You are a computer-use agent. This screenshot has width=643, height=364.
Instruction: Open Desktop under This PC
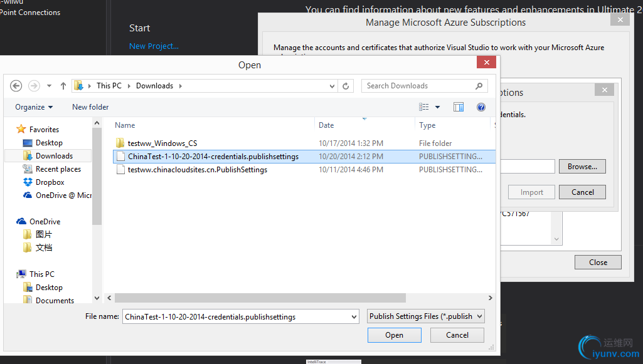click(49, 288)
